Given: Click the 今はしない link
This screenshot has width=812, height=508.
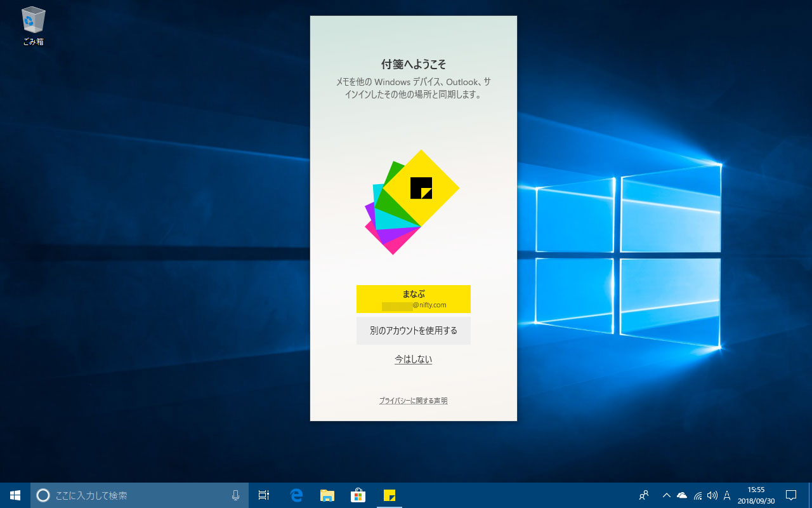Looking at the screenshot, I should point(413,359).
